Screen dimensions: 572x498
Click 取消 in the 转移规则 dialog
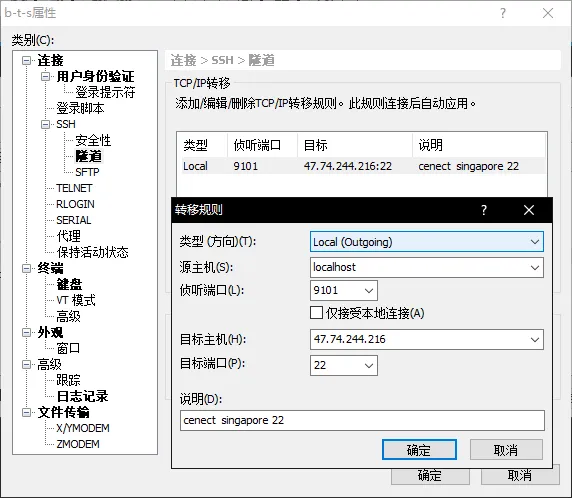coord(506,450)
